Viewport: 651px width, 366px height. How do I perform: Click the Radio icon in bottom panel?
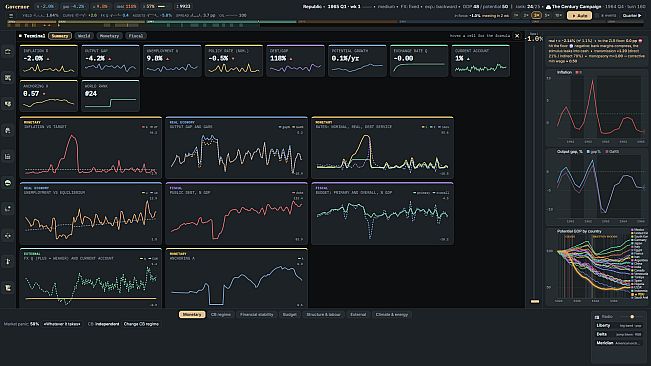click(x=597, y=317)
